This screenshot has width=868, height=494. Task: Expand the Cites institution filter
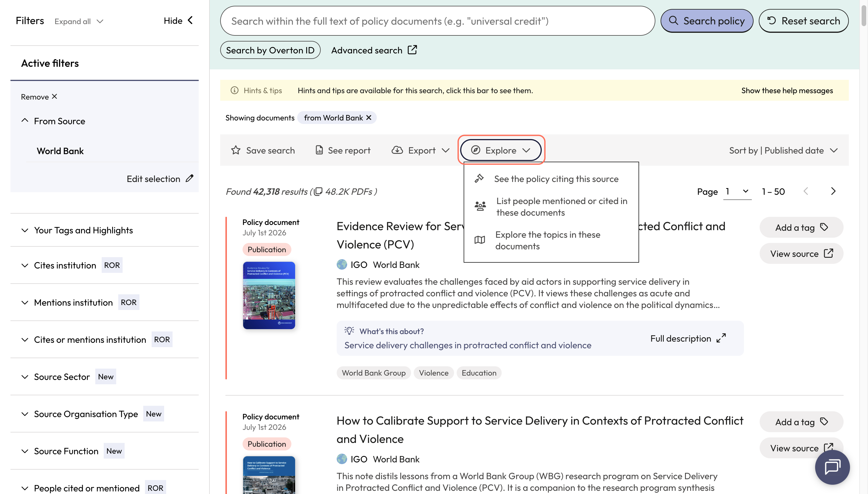click(x=25, y=265)
